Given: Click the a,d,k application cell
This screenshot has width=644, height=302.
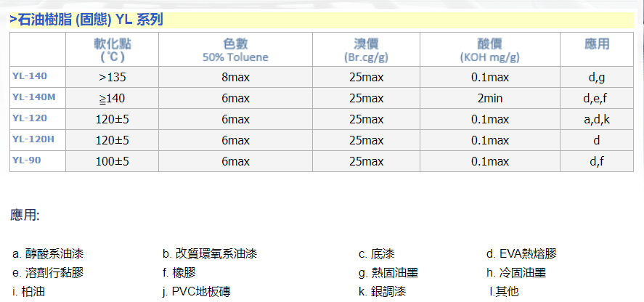Looking at the screenshot, I should (x=596, y=119).
